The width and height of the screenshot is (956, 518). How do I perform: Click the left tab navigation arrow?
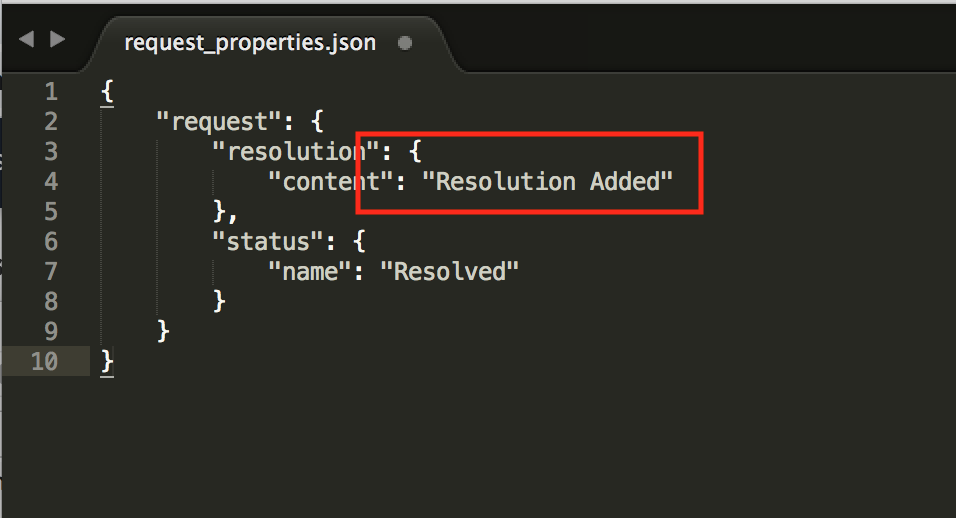(x=27, y=39)
